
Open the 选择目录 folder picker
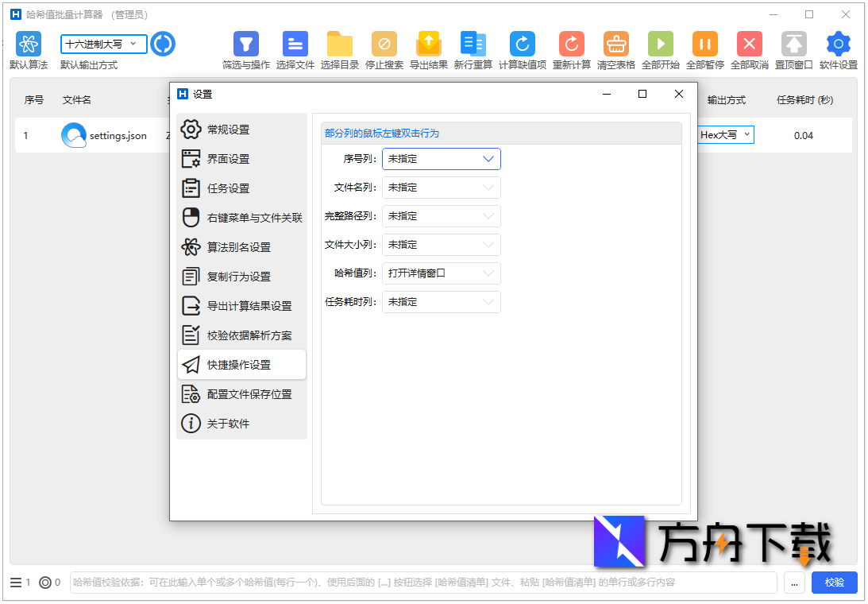pos(338,45)
